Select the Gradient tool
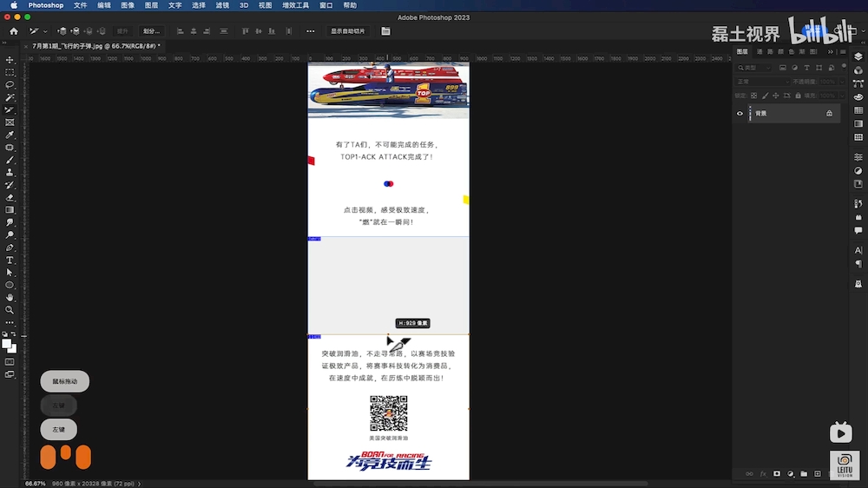This screenshot has width=868, height=488. [10, 210]
